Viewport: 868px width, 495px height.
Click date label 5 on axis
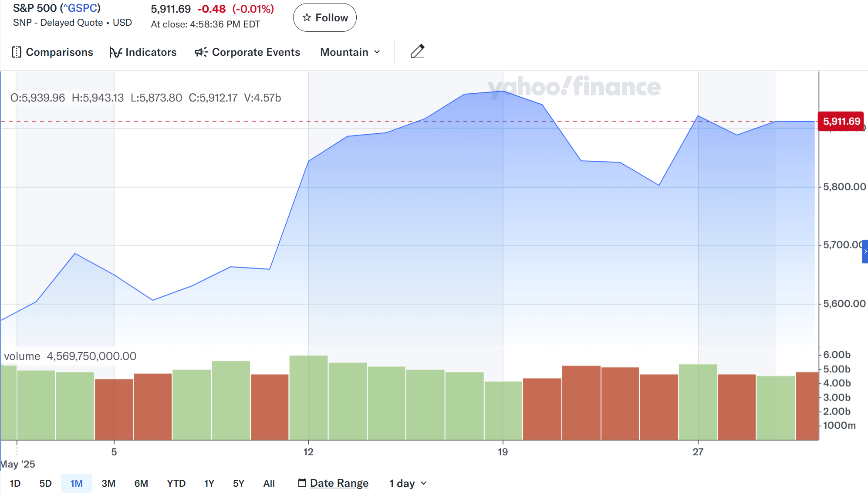(114, 452)
